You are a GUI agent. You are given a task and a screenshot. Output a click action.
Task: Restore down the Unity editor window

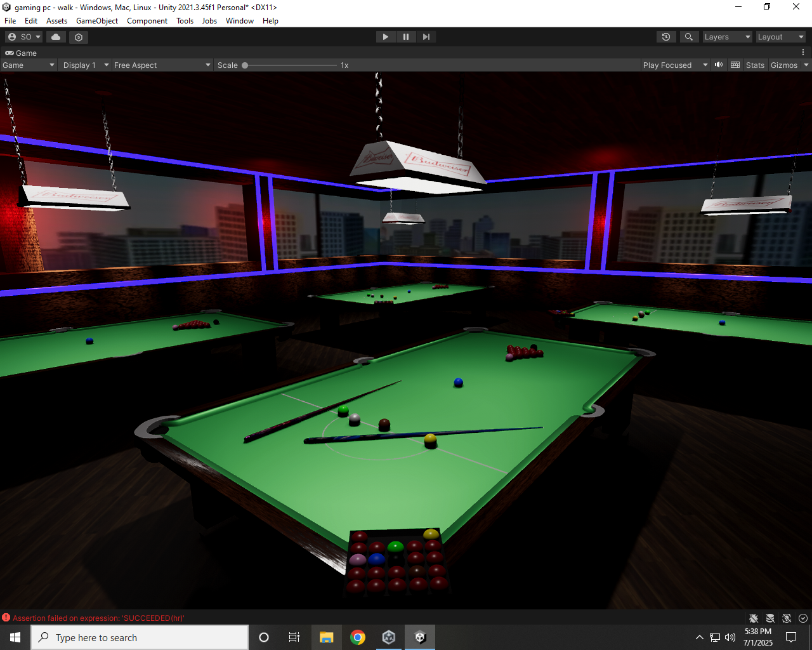click(767, 7)
